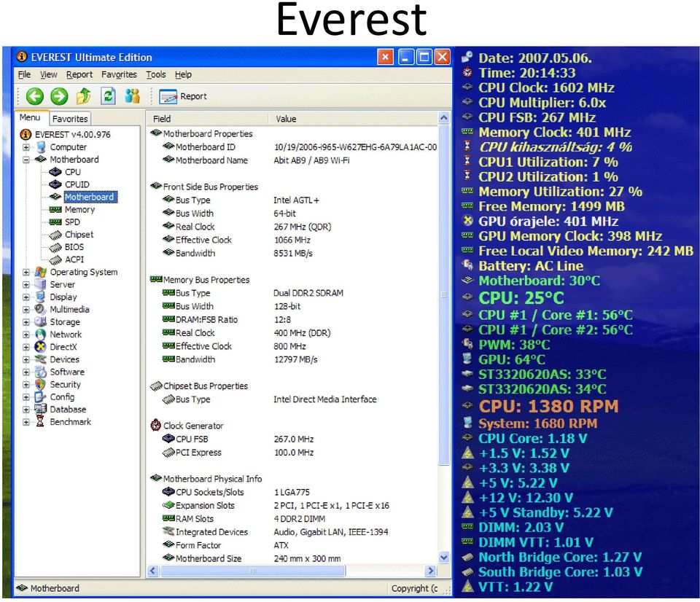
Task: Click the Field column header
Action: click(208, 119)
